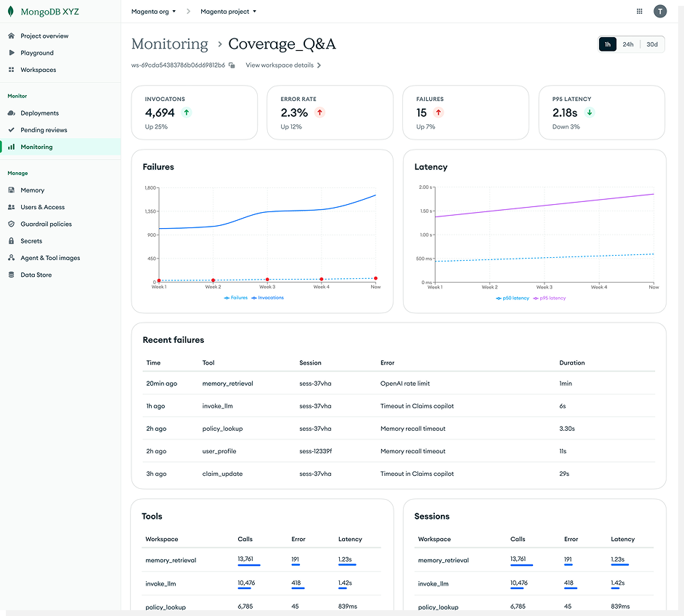Click session sess-12339f
Image resolution: width=684 pixels, height=616 pixels.
click(x=315, y=451)
